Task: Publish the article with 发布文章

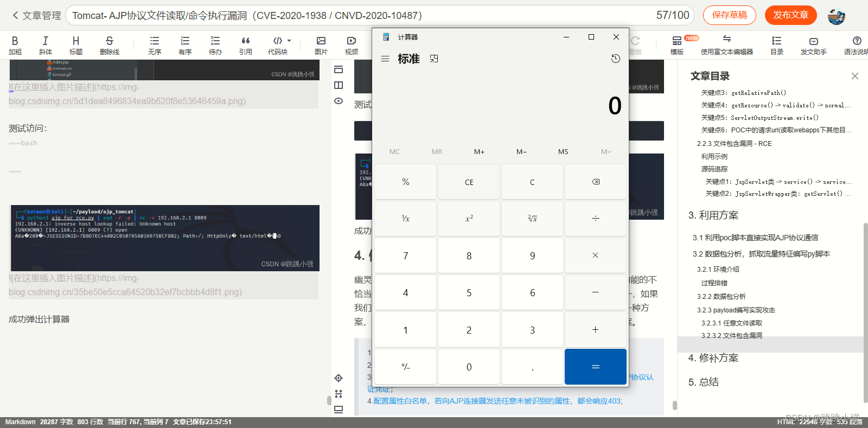Action: pyautogui.click(x=791, y=15)
